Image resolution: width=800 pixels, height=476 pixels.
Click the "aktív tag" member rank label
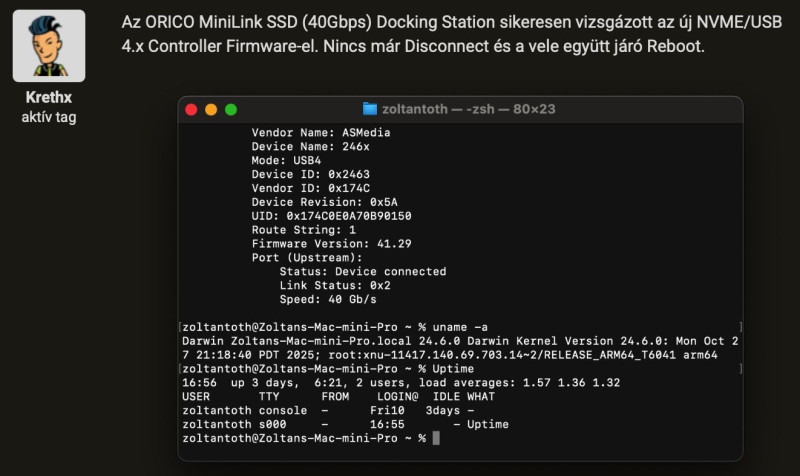pos(49,117)
